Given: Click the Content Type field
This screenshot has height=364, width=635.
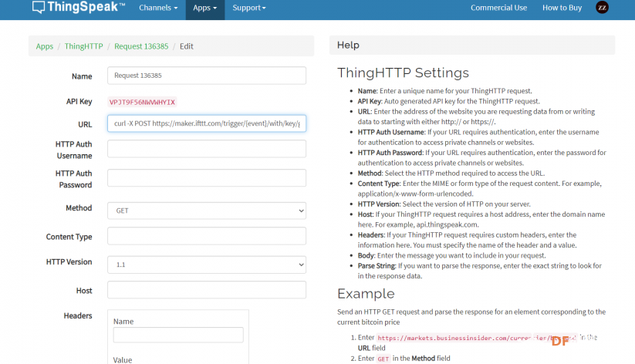Looking at the screenshot, I should point(207,236).
